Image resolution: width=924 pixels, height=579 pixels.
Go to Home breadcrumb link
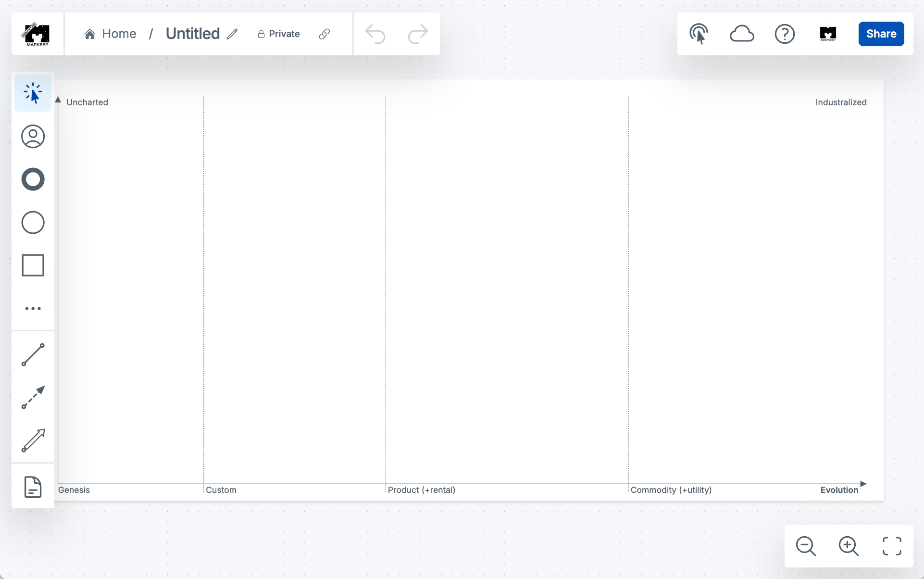(x=110, y=34)
